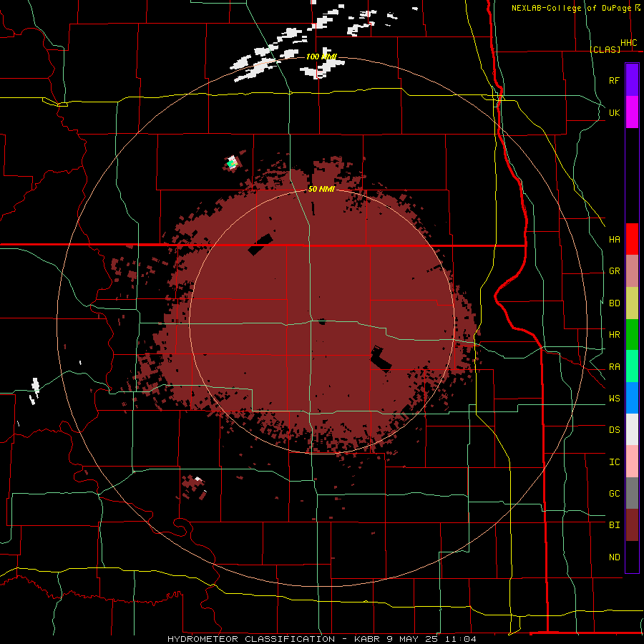Click the small green rain echo northwest of radar
Screen dimensions: 644x644
click(x=232, y=163)
